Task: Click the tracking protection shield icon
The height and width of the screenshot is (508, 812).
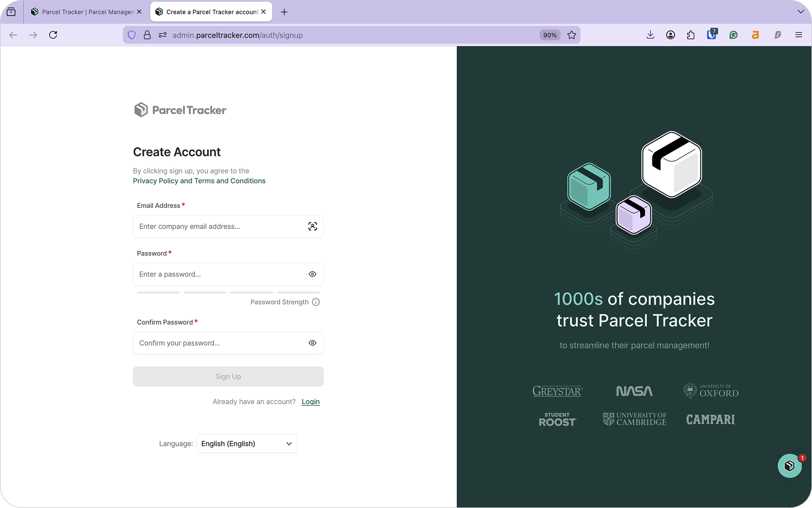Action: pyautogui.click(x=131, y=35)
